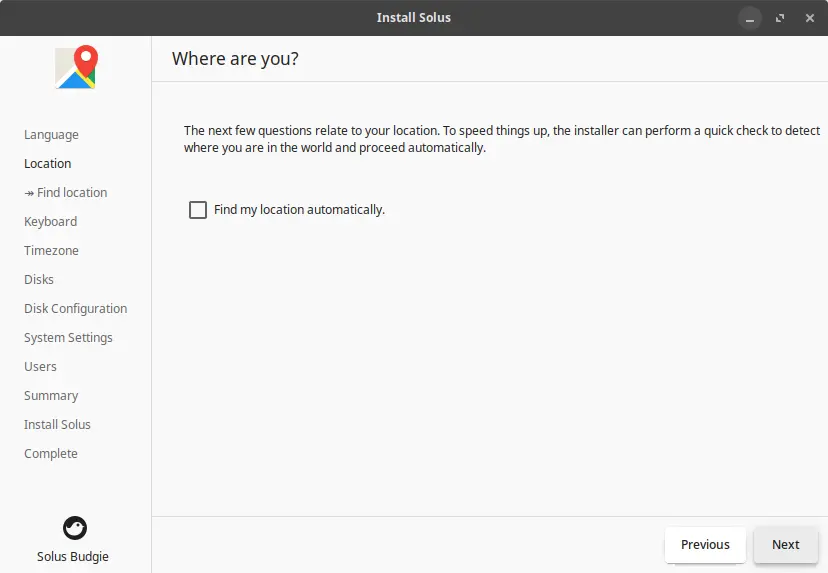The image size is (828, 573).
Task: Enable Find my location automatically checkbox
Action: pos(198,210)
